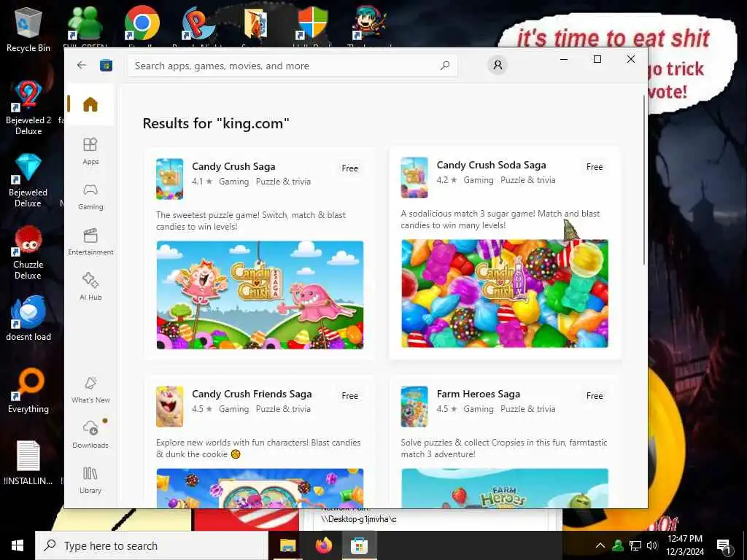
Task: Open the Windows Start menu
Action: click(18, 545)
